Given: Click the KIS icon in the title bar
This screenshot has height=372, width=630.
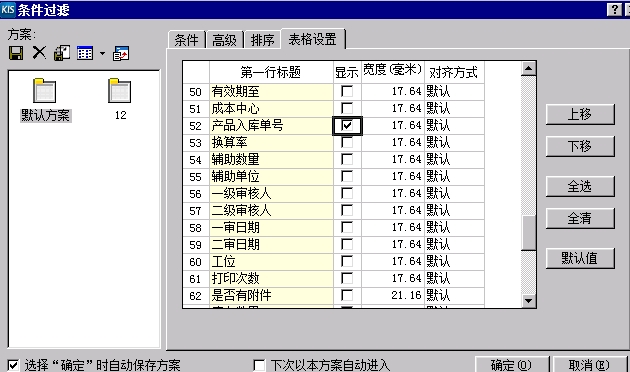Looking at the screenshot, I should pyautogui.click(x=8, y=9).
